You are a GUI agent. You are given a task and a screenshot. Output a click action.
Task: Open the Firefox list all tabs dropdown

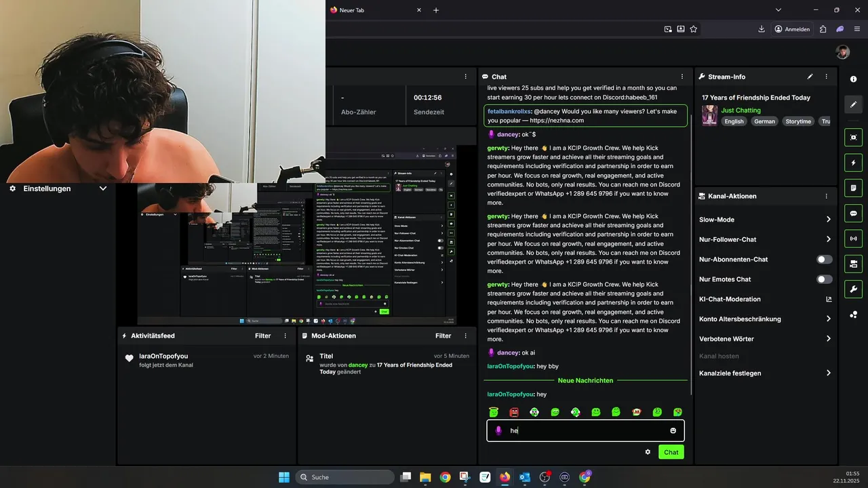click(x=778, y=10)
